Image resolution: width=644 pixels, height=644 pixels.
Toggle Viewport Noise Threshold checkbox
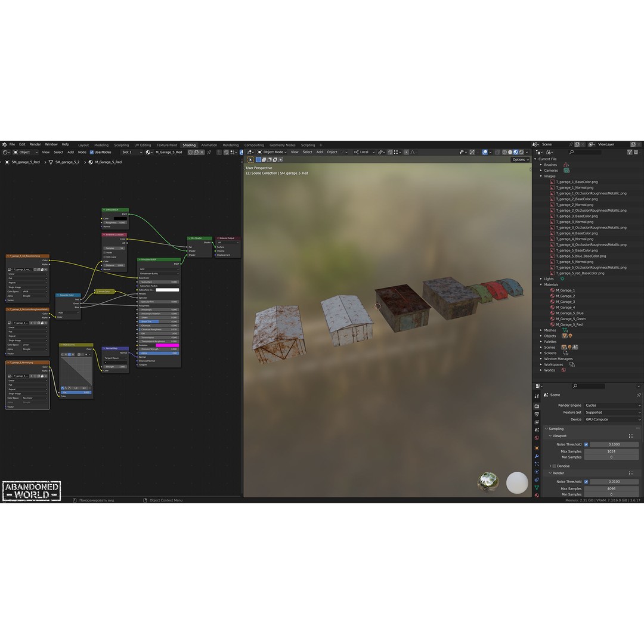pyautogui.click(x=586, y=444)
